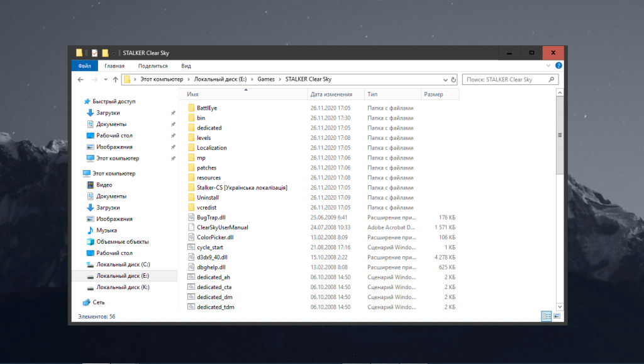Switch to the details view layout icon
This screenshot has height=364, width=644.
[545, 316]
